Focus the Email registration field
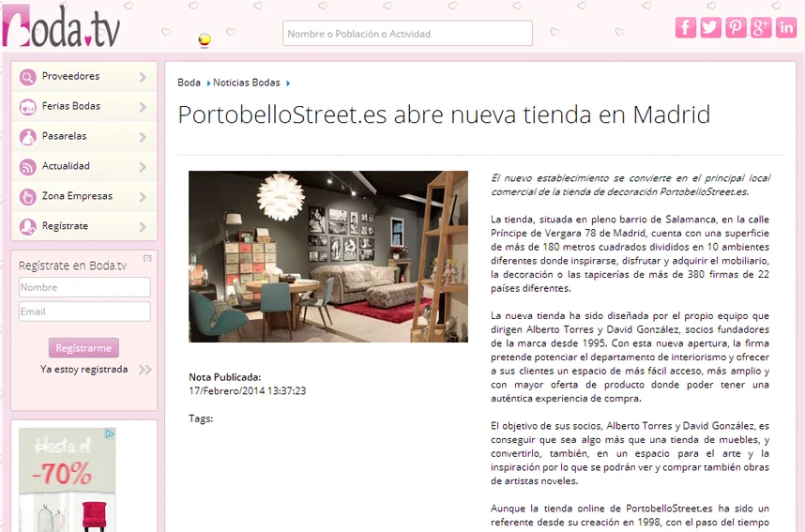The width and height of the screenshot is (805, 532). [84, 312]
